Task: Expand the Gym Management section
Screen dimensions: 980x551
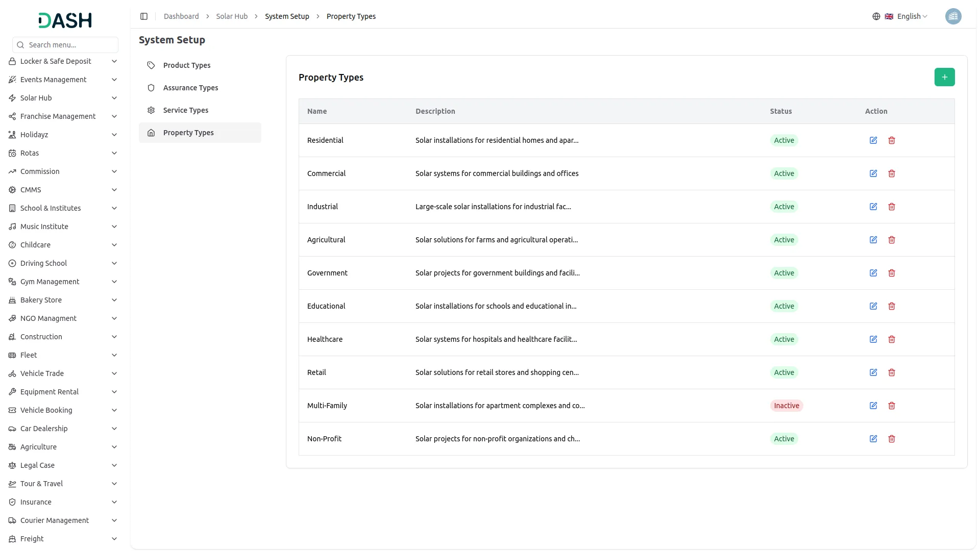Action: 64,282
